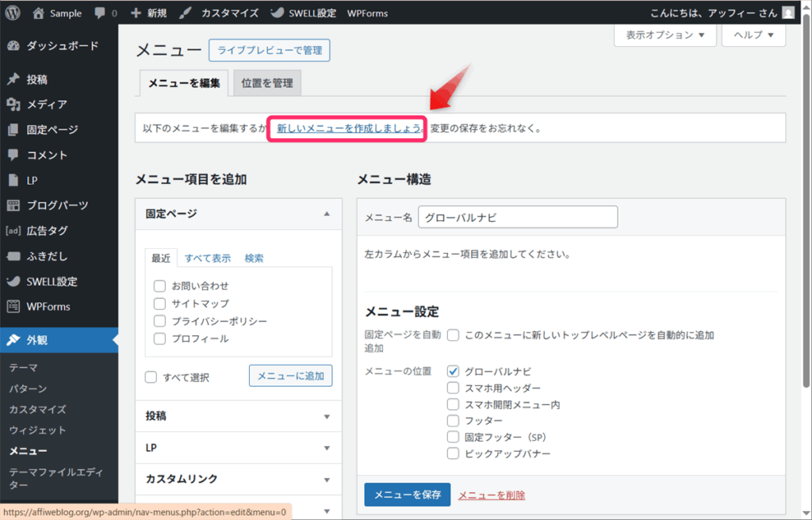The width and height of the screenshot is (812, 520).
Task: Click the SWELL設定 icon in top bar
Action: (277, 13)
